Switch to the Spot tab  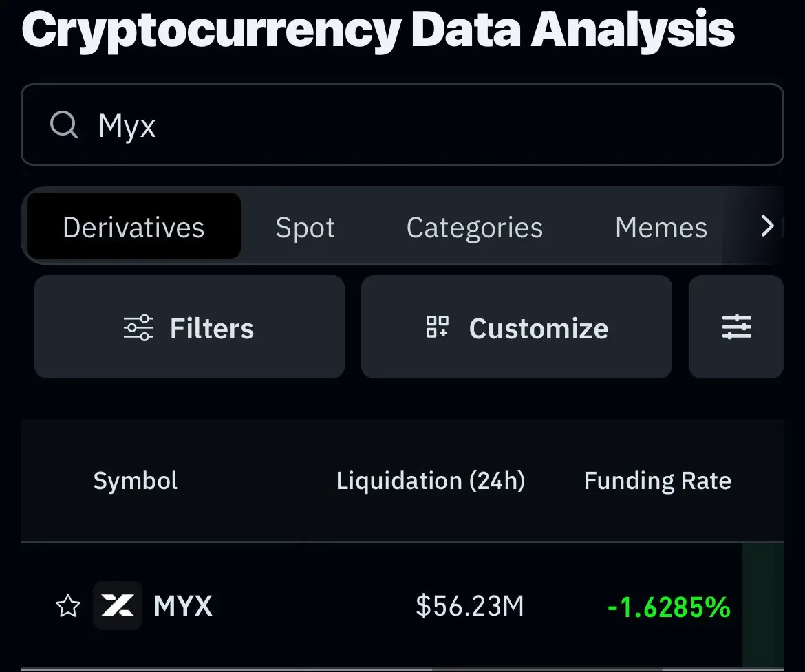click(x=305, y=228)
